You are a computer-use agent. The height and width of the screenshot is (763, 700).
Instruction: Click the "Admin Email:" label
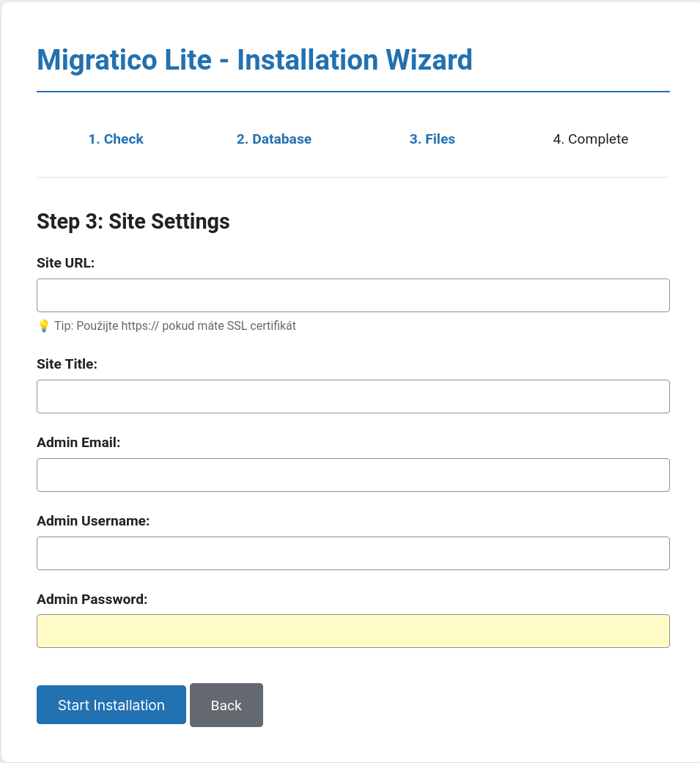coord(78,442)
